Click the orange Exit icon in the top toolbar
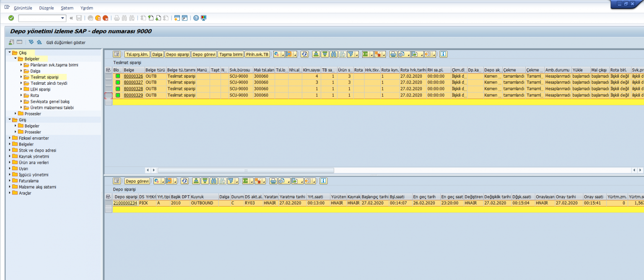The height and width of the screenshot is (280, 644). (98, 18)
